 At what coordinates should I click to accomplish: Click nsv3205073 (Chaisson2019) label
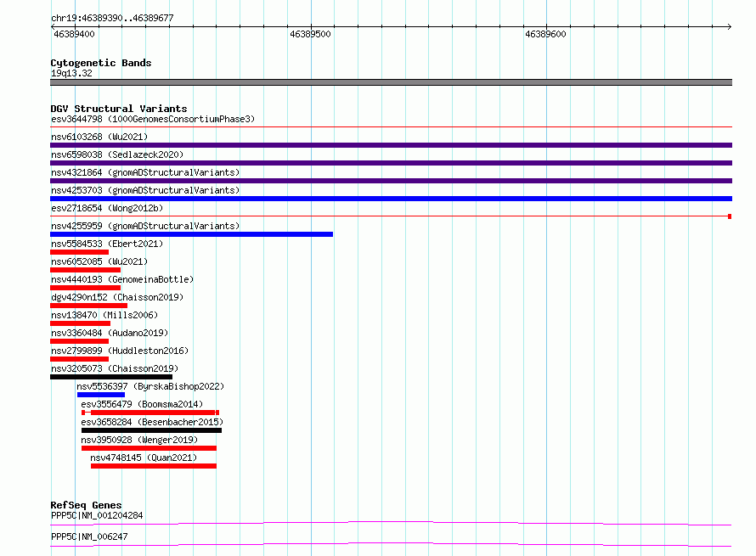point(115,368)
